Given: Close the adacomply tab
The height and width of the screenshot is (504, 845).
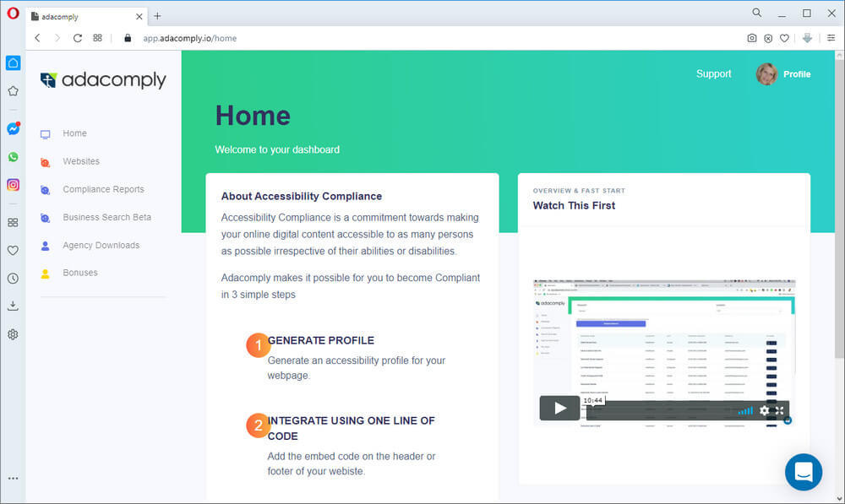Looking at the screenshot, I should pos(139,17).
